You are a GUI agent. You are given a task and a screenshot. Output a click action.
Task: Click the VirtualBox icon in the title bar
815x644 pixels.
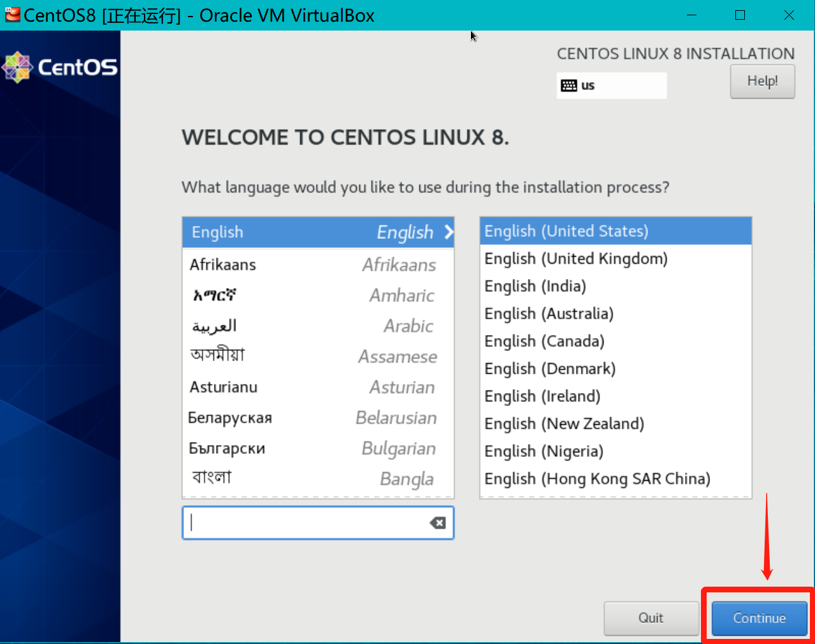(12, 15)
